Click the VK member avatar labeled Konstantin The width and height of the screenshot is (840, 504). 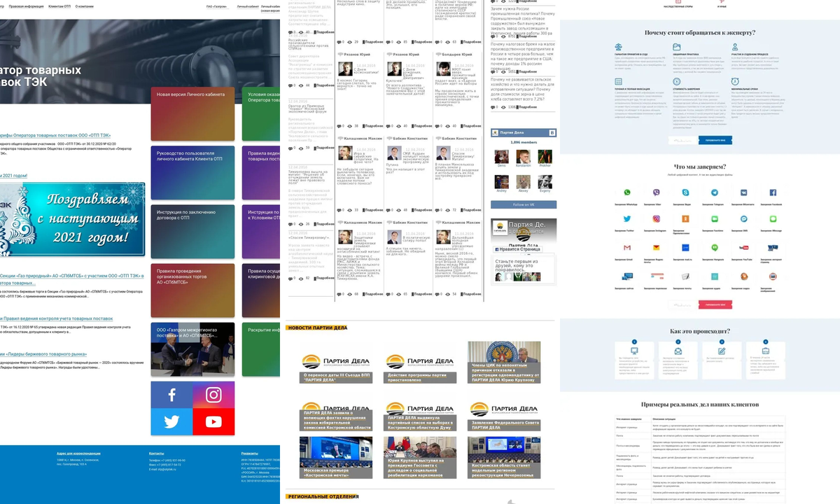[x=523, y=157]
